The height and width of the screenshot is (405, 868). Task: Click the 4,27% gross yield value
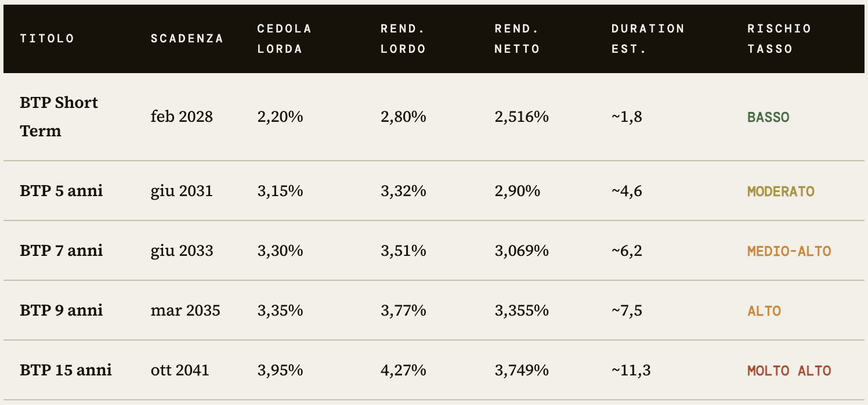pyautogui.click(x=403, y=370)
